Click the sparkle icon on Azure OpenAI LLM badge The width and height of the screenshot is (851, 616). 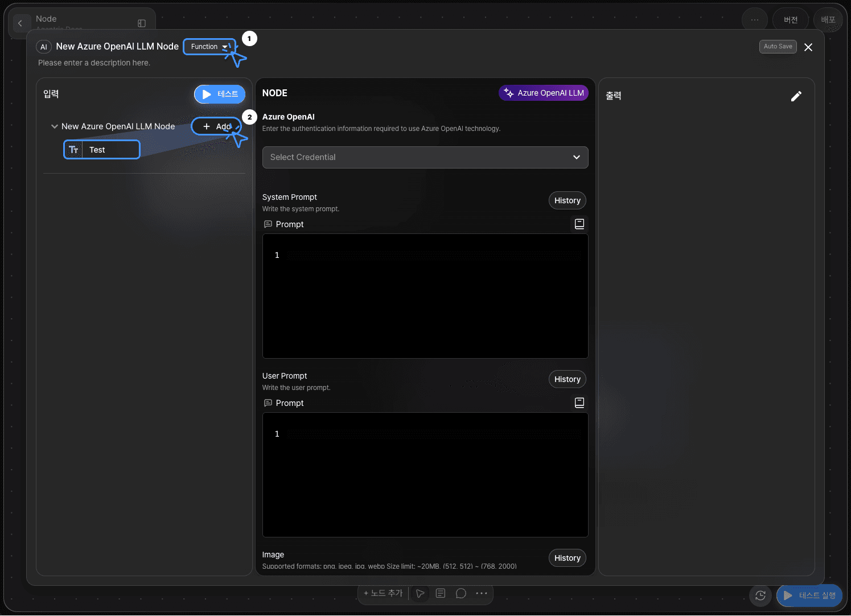[x=509, y=93]
